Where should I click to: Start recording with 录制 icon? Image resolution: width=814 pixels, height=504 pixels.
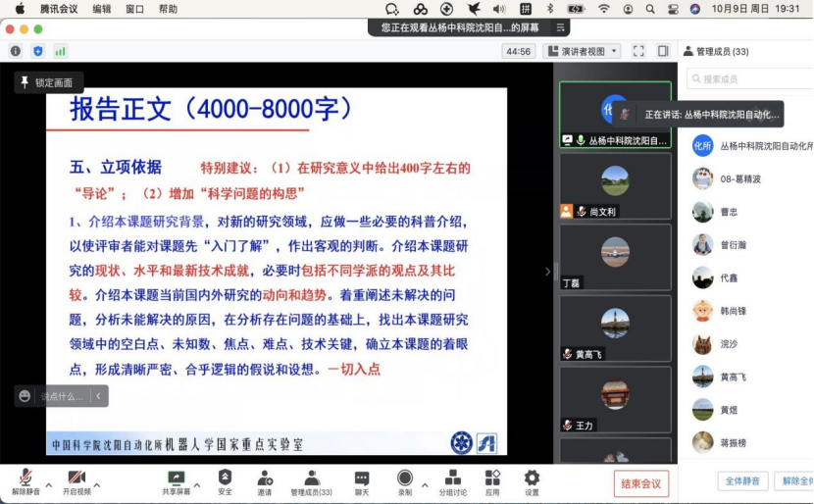[405, 481]
